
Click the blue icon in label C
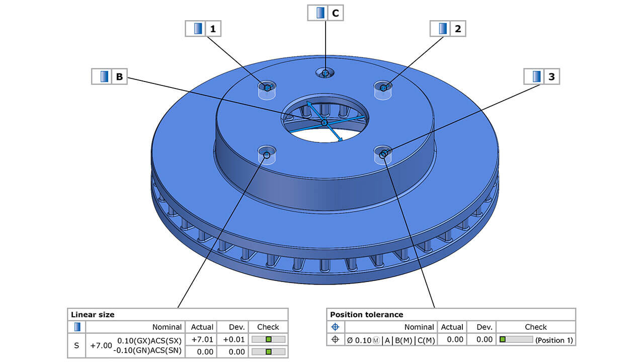click(319, 13)
